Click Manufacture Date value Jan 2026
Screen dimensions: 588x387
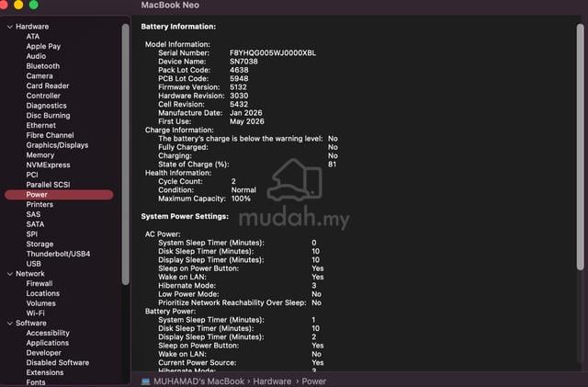(245, 113)
